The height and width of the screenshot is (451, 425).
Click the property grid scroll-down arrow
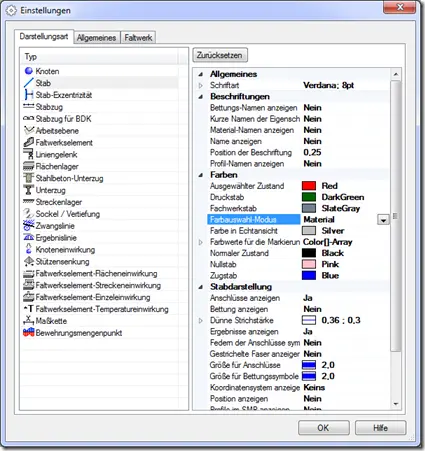pyautogui.click(x=396, y=404)
